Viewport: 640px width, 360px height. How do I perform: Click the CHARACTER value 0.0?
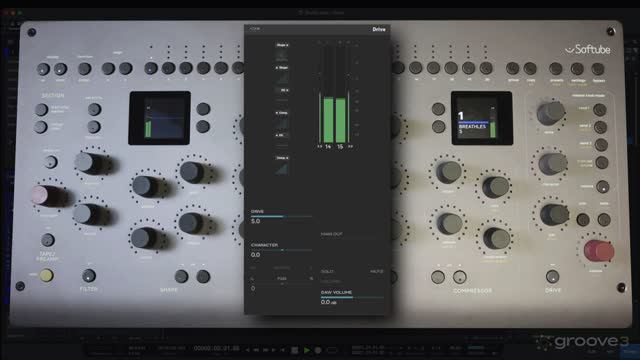click(x=256, y=255)
